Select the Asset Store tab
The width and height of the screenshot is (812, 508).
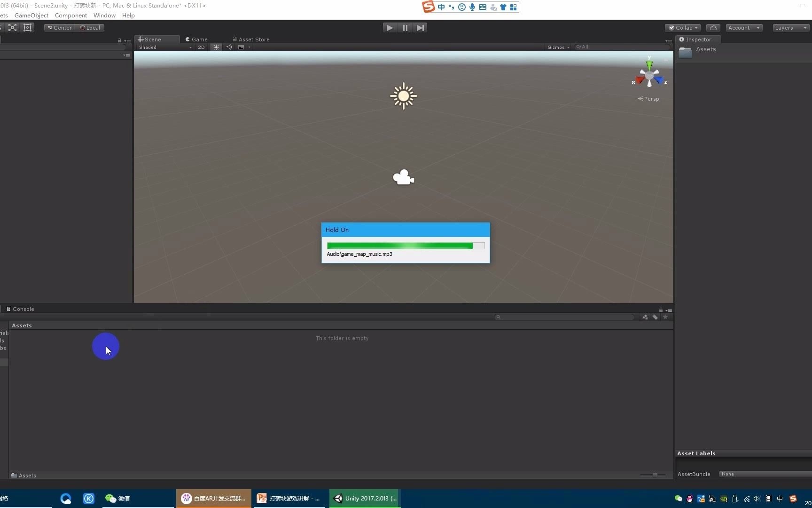(254, 39)
